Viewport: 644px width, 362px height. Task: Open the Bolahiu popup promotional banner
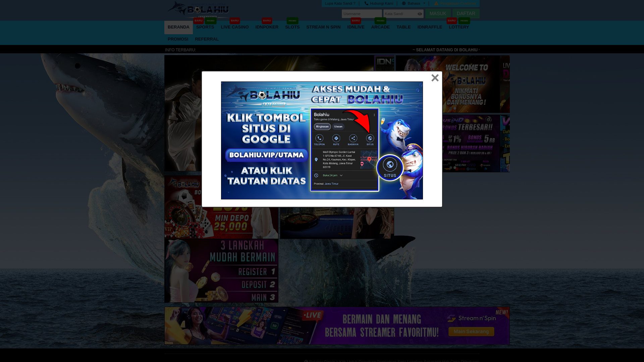click(322, 140)
